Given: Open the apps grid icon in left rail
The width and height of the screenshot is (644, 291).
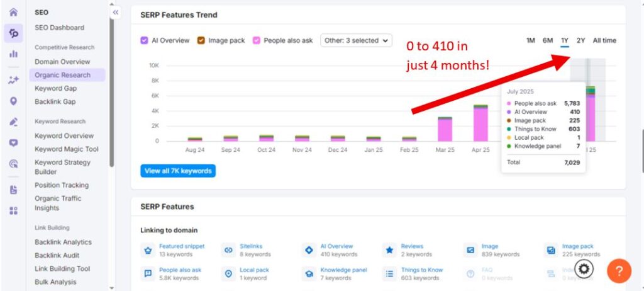Looking at the screenshot, I should 14,211.
